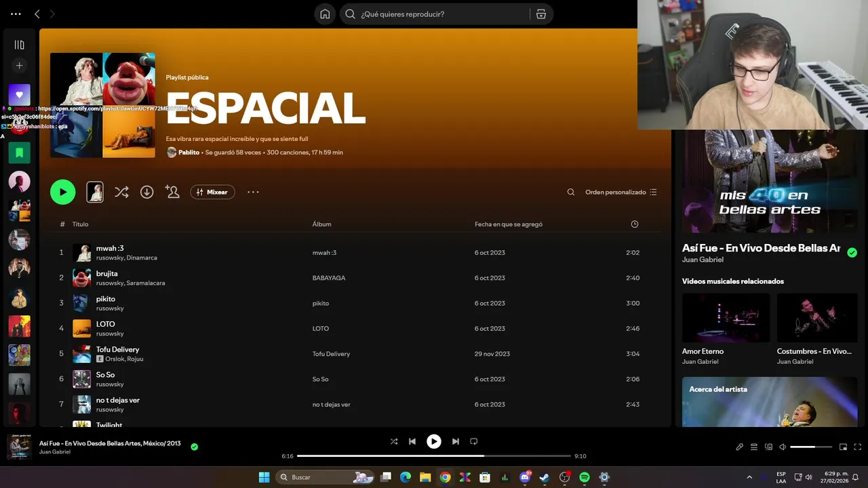The image size is (868, 488).
Task: Open the lyrics microphone icon
Action: (x=739, y=447)
